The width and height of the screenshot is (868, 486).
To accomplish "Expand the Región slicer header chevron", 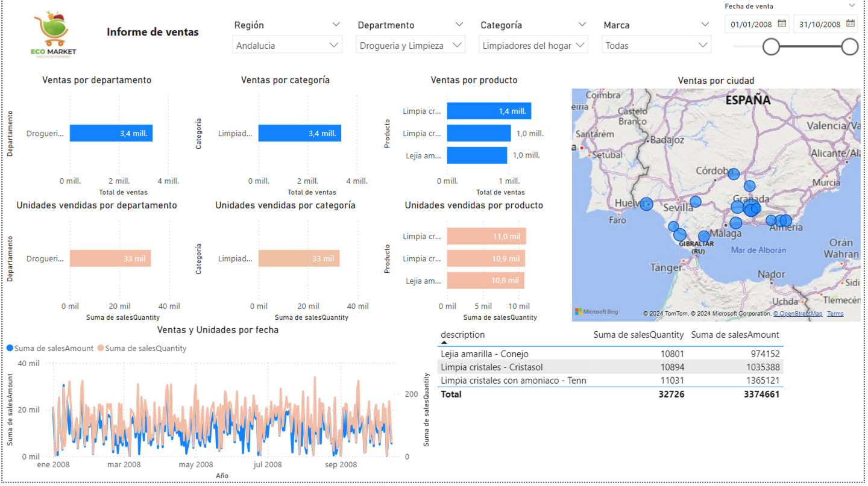I will coord(336,25).
